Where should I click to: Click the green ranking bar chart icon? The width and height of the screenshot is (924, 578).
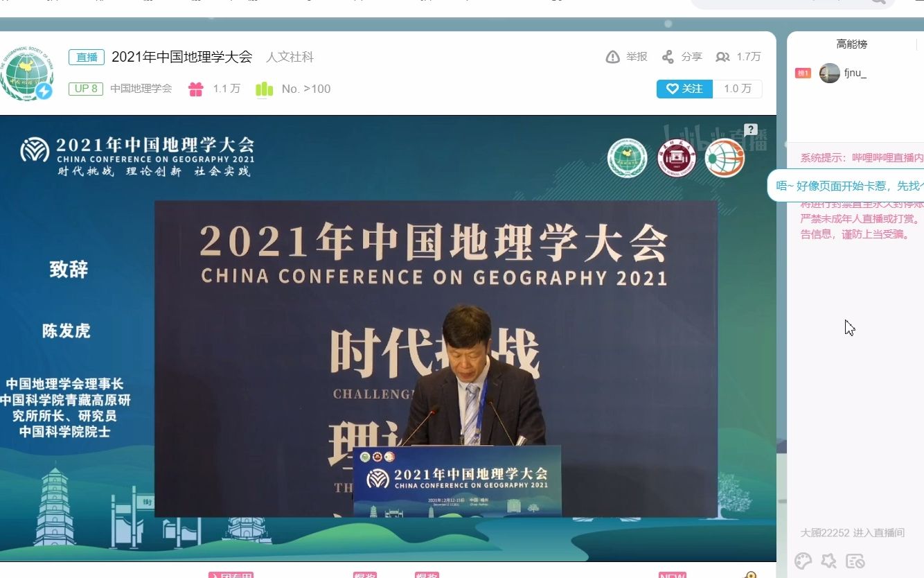click(264, 89)
